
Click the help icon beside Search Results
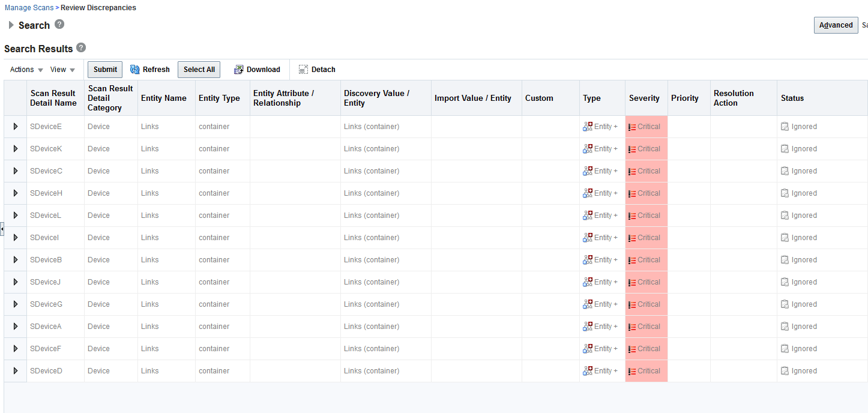(x=81, y=47)
